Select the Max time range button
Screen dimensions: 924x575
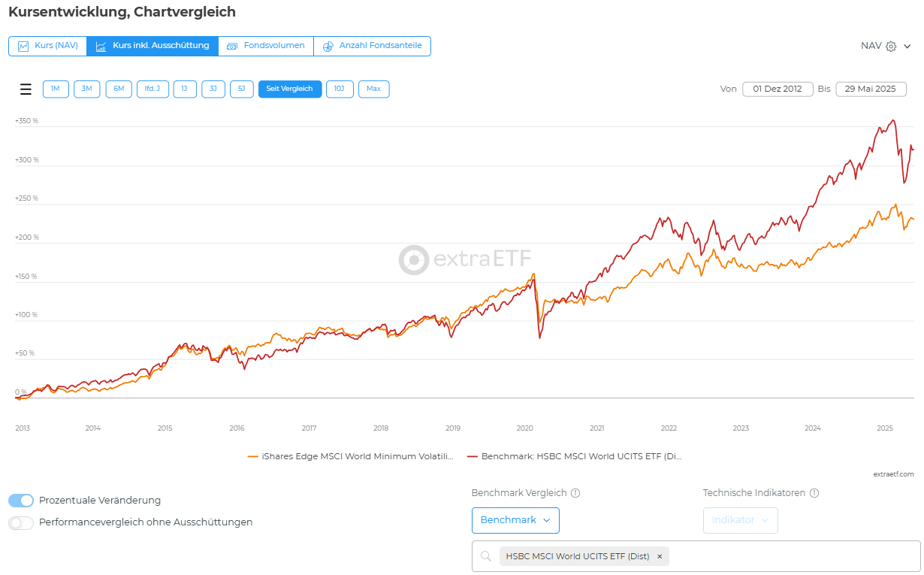click(373, 89)
